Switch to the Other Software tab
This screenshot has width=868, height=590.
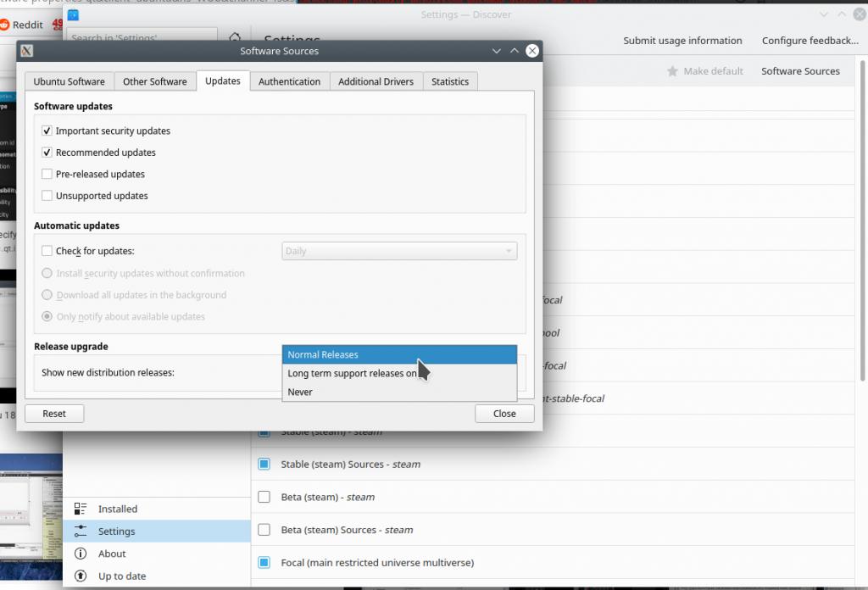(154, 81)
